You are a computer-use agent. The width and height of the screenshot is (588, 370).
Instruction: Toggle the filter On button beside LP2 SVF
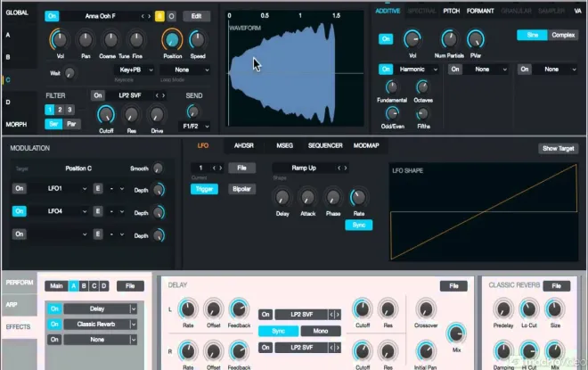coord(98,95)
